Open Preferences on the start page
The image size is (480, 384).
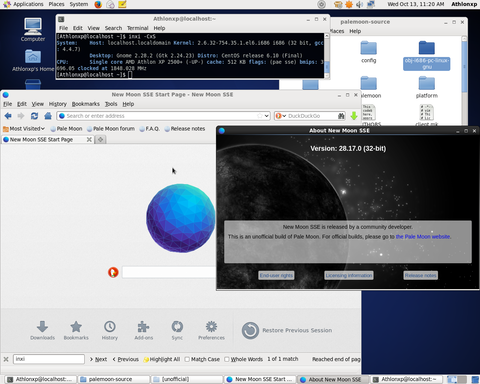[211, 330]
